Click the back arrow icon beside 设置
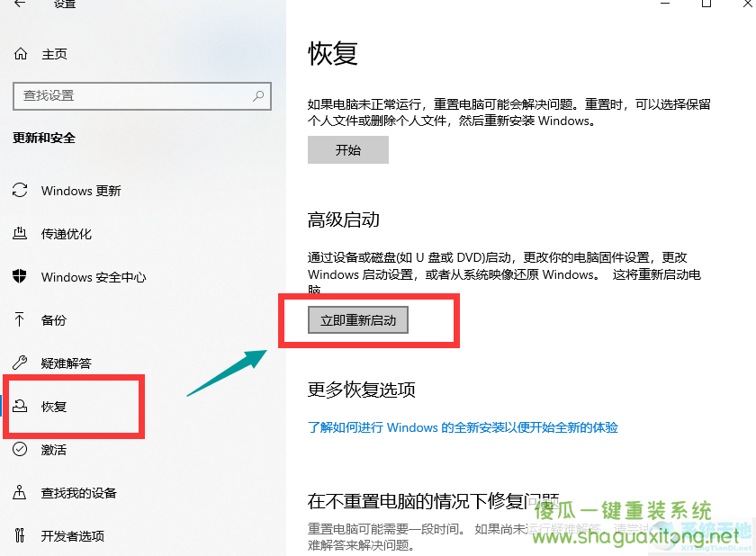The image size is (756, 556). point(20,3)
